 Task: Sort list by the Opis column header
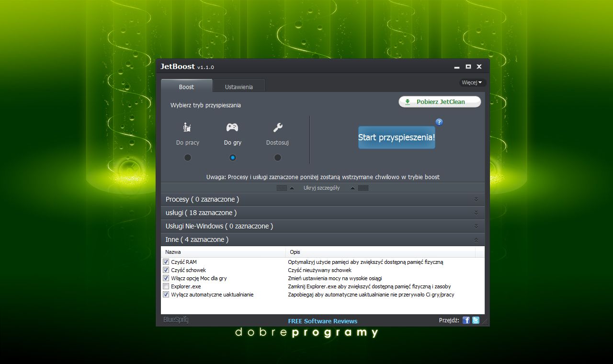[380, 252]
